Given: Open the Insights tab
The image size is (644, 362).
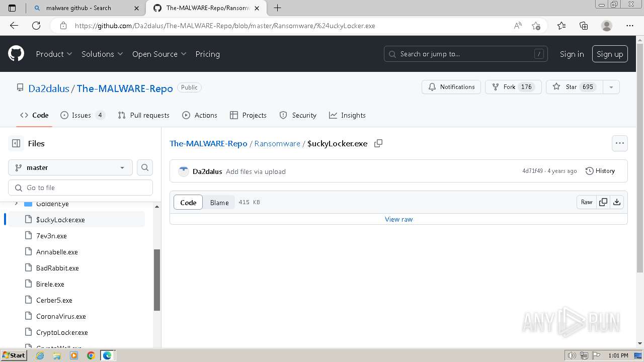Looking at the screenshot, I should pos(347,115).
